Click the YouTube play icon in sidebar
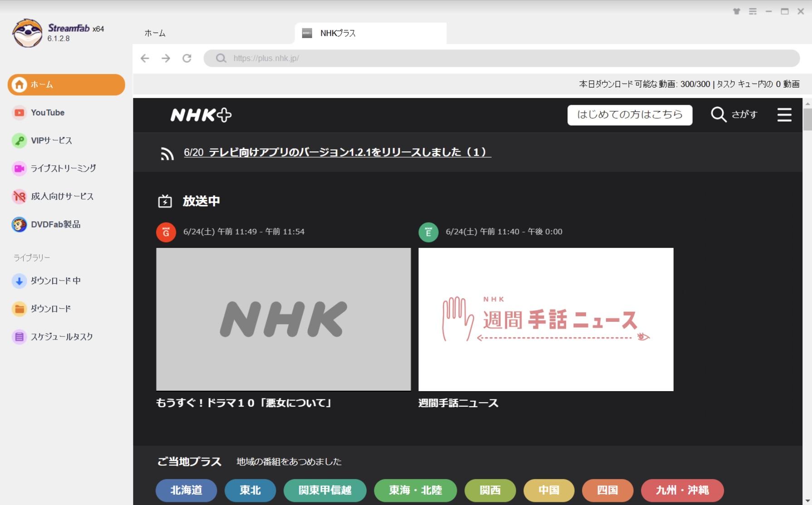The height and width of the screenshot is (505, 812). click(19, 112)
